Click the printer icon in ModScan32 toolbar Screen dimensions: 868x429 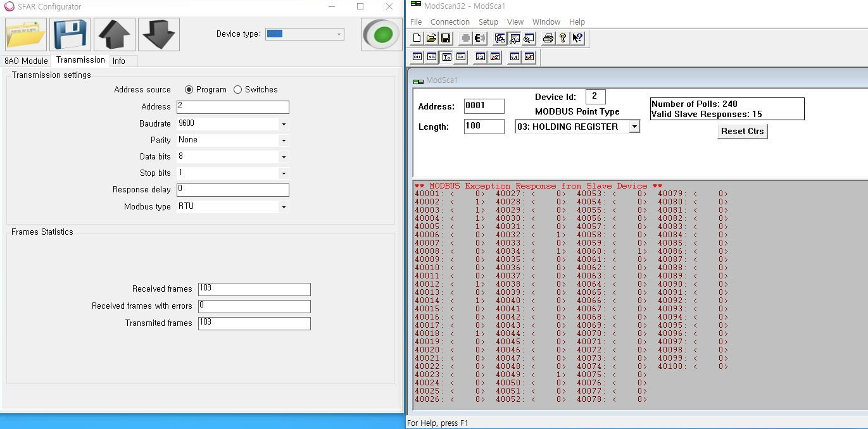548,39
